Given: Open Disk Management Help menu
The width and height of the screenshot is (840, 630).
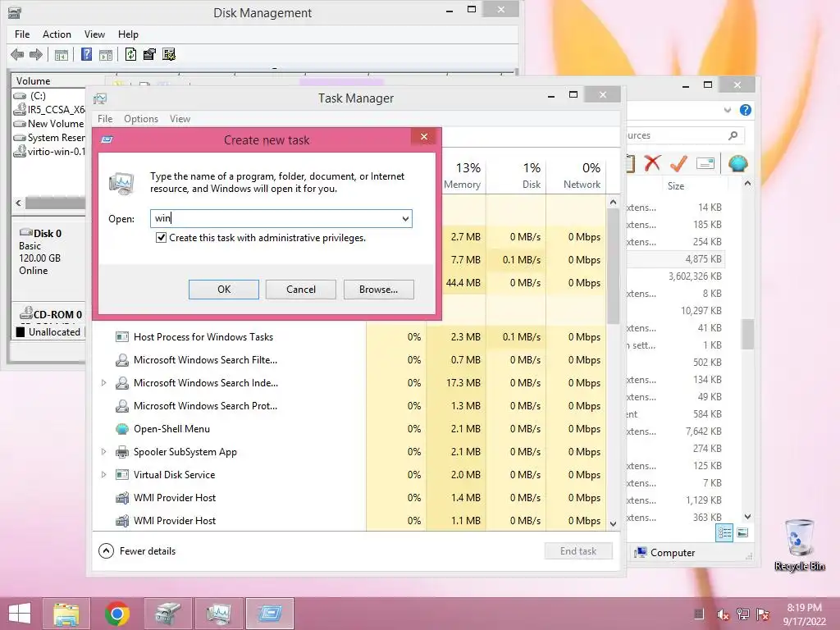Looking at the screenshot, I should click(x=128, y=34).
